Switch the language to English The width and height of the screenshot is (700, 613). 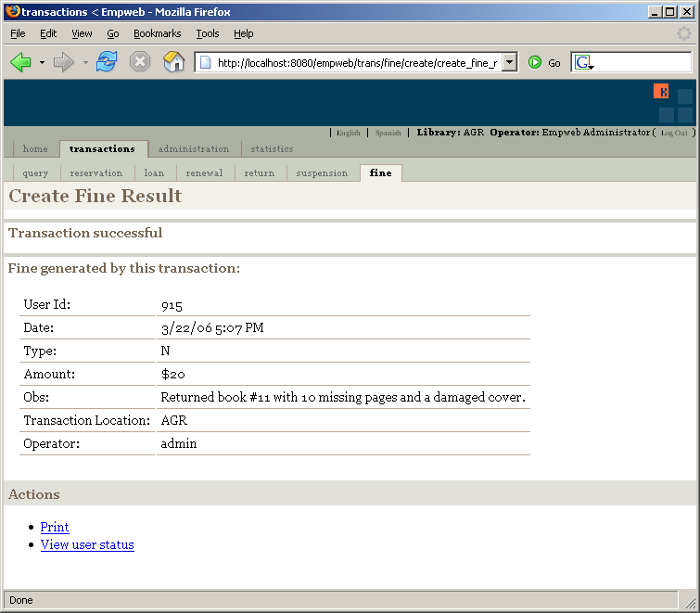pos(349,133)
